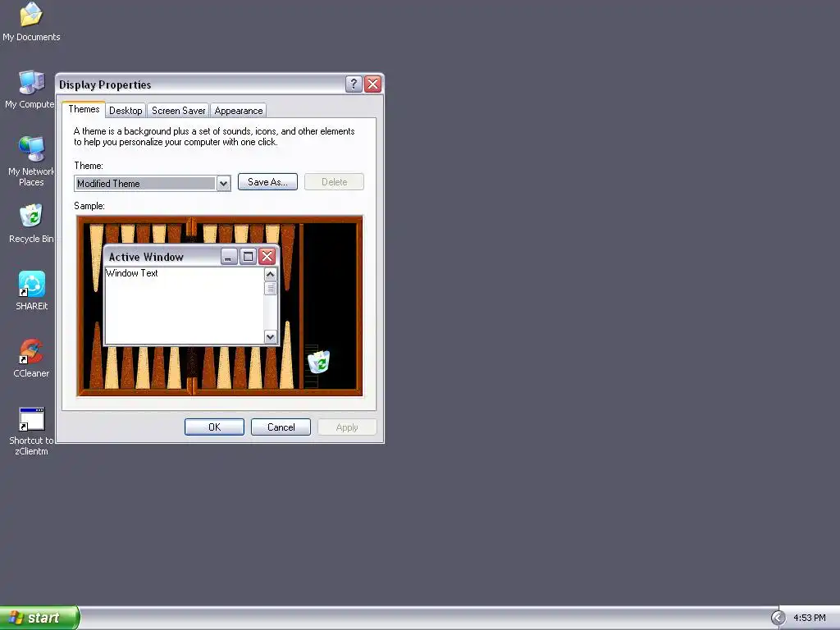This screenshot has width=840, height=630.
Task: Click the Recycle Bin in the sample preview
Action: [x=319, y=362]
